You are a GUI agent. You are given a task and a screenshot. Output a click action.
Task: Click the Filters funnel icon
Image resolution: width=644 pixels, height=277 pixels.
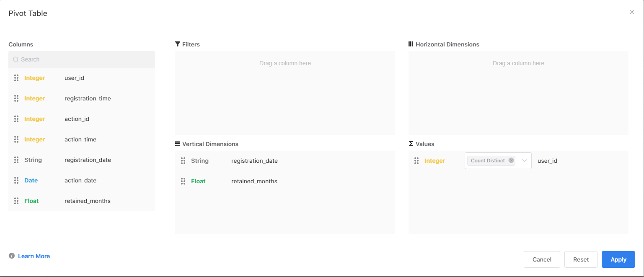(177, 44)
